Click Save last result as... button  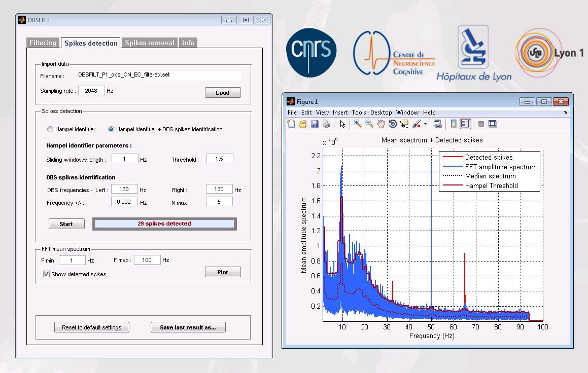click(188, 327)
